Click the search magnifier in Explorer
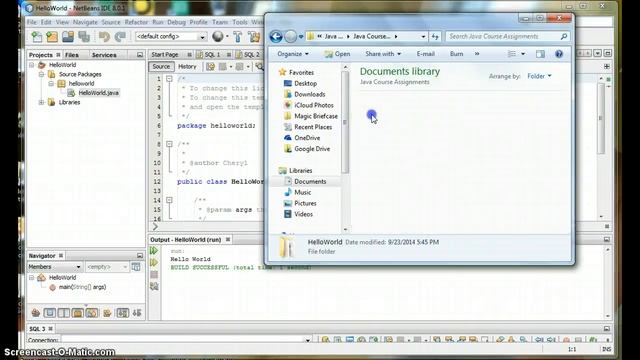Image resolution: width=640 pixels, height=360 pixels. pyautogui.click(x=564, y=36)
